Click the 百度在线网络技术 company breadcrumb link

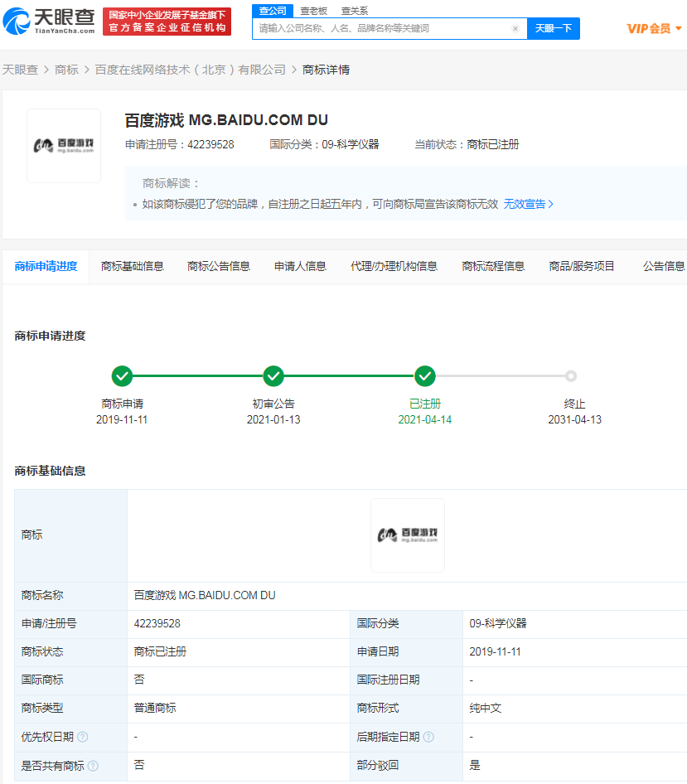pyautogui.click(x=191, y=70)
